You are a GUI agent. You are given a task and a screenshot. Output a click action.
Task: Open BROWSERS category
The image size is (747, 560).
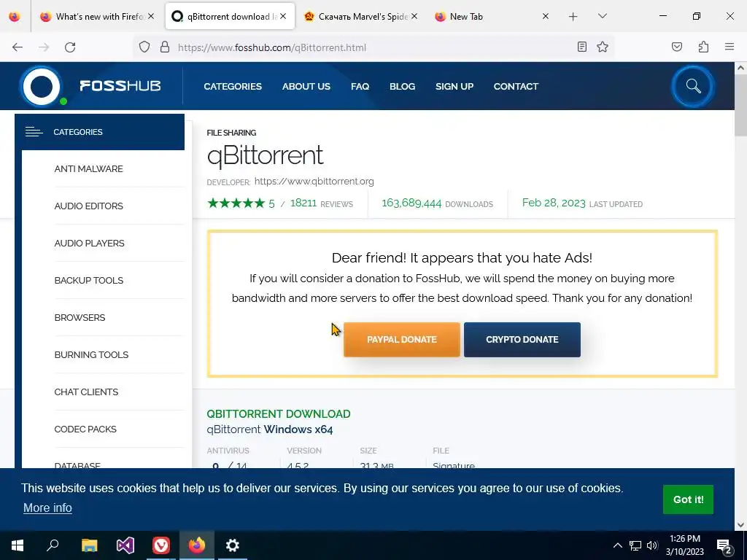(x=80, y=318)
